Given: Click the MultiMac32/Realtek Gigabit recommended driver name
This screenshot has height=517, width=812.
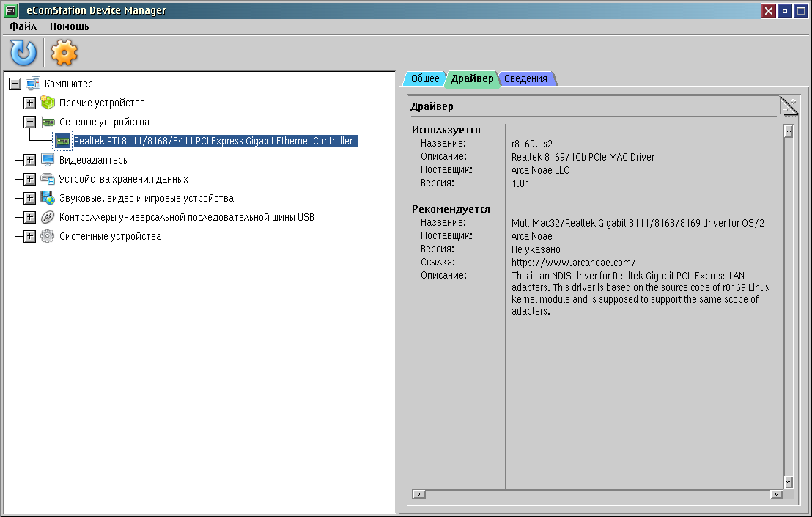Looking at the screenshot, I should coord(638,223).
